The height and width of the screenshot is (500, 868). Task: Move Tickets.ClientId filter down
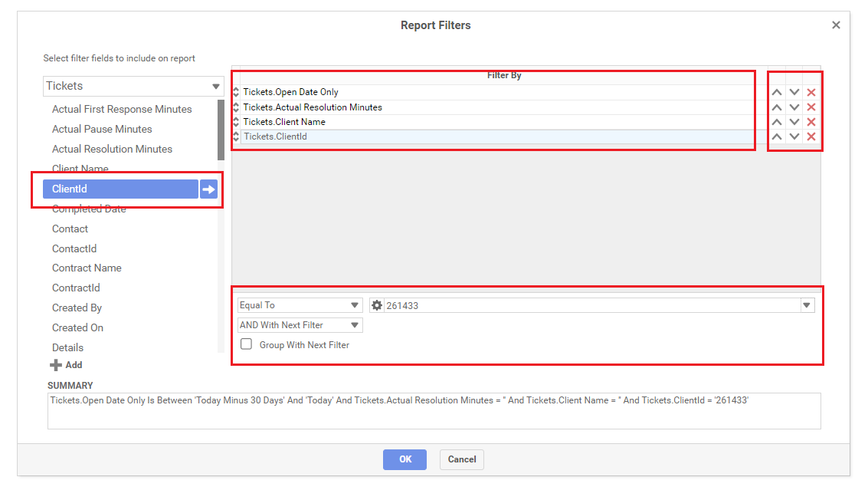click(x=794, y=137)
